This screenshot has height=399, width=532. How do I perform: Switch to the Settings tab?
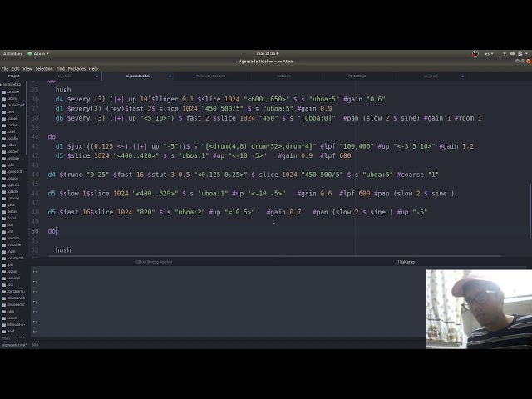357,76
